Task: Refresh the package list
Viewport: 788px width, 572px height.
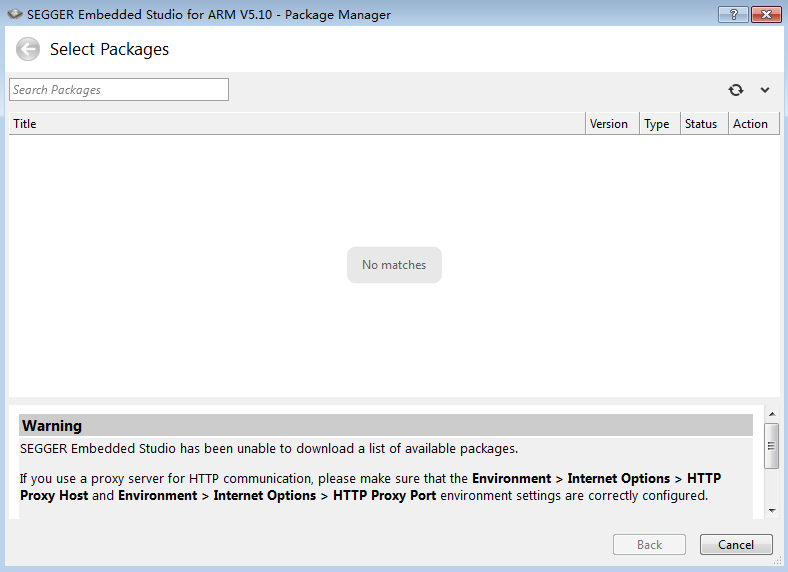Action: click(736, 90)
